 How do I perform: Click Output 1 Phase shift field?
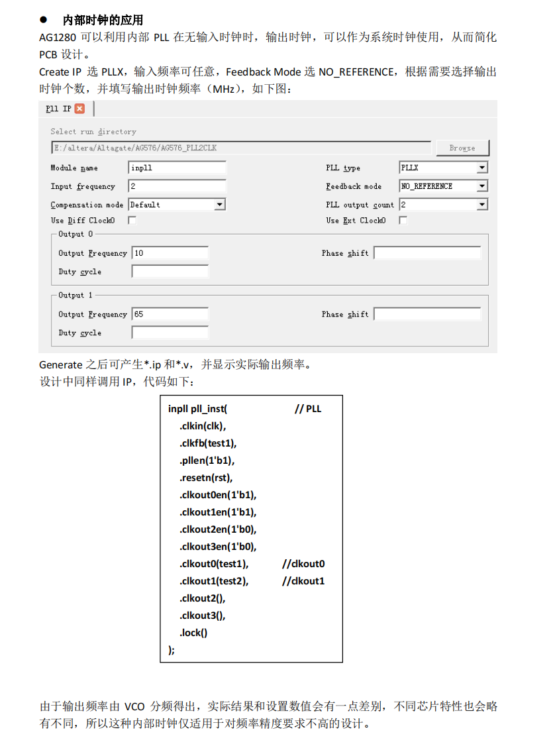tap(427, 314)
